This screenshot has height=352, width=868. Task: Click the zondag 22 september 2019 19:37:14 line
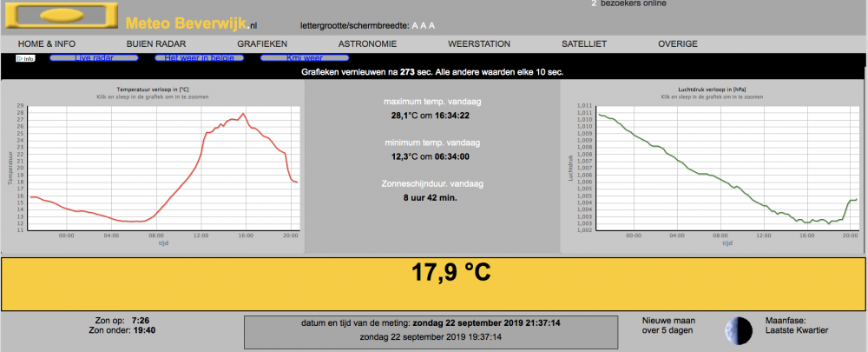coord(431,337)
